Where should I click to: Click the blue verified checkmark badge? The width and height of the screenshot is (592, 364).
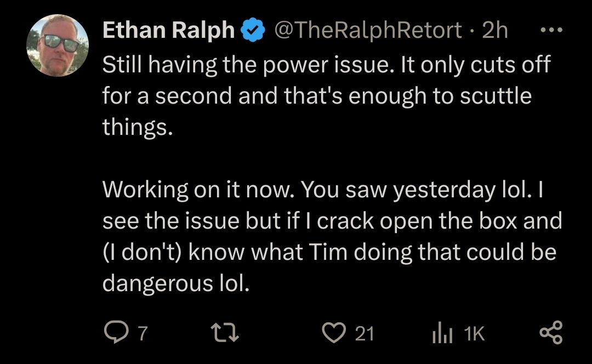(253, 30)
